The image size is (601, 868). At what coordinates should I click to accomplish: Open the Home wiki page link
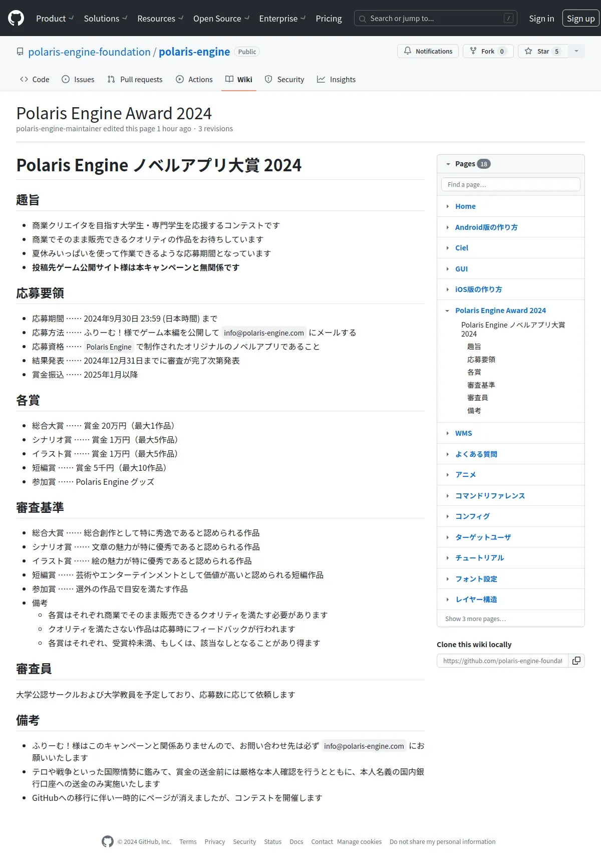point(465,206)
